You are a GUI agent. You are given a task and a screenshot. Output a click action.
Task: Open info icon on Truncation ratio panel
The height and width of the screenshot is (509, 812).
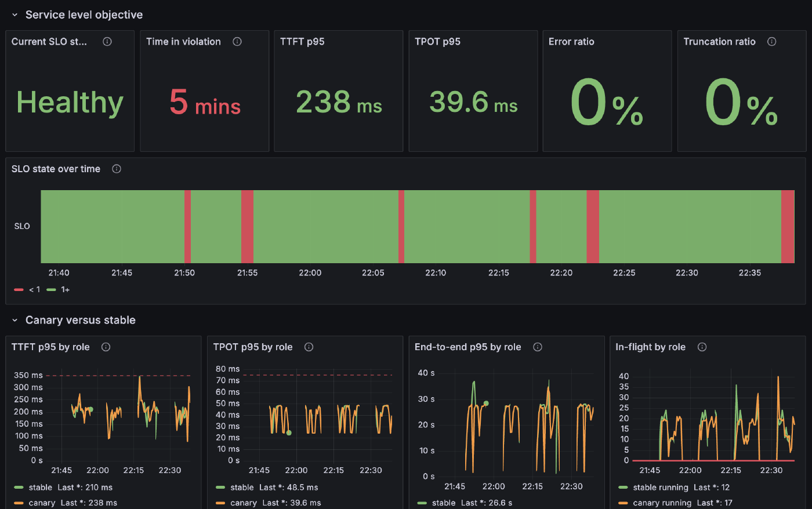tap(772, 42)
